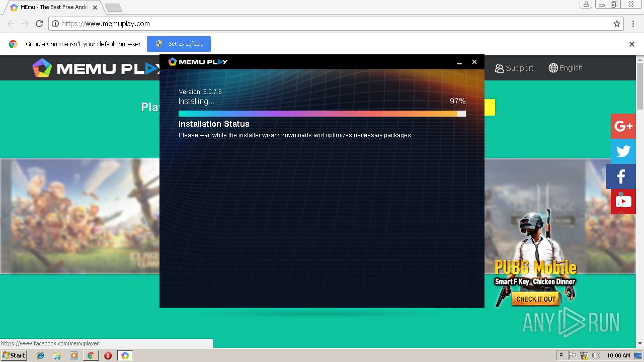The image size is (644, 362).
Task: Launch Internet Explorer from the taskbar
Action: pos(40,355)
